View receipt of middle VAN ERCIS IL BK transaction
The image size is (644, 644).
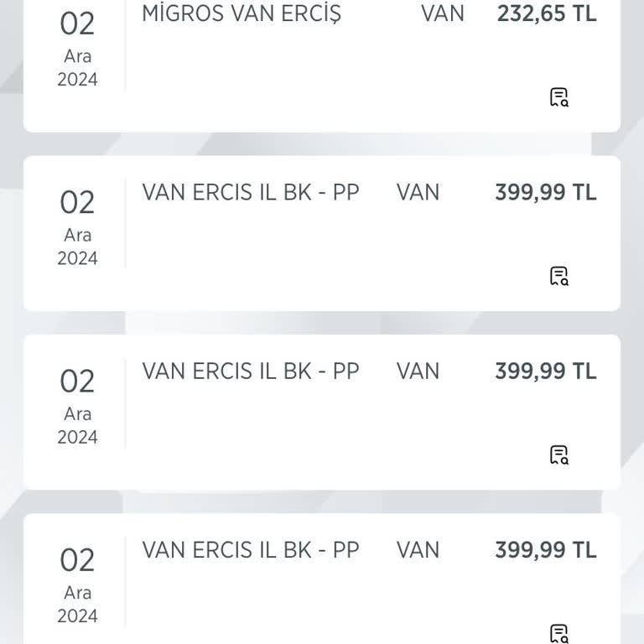[x=558, y=454]
